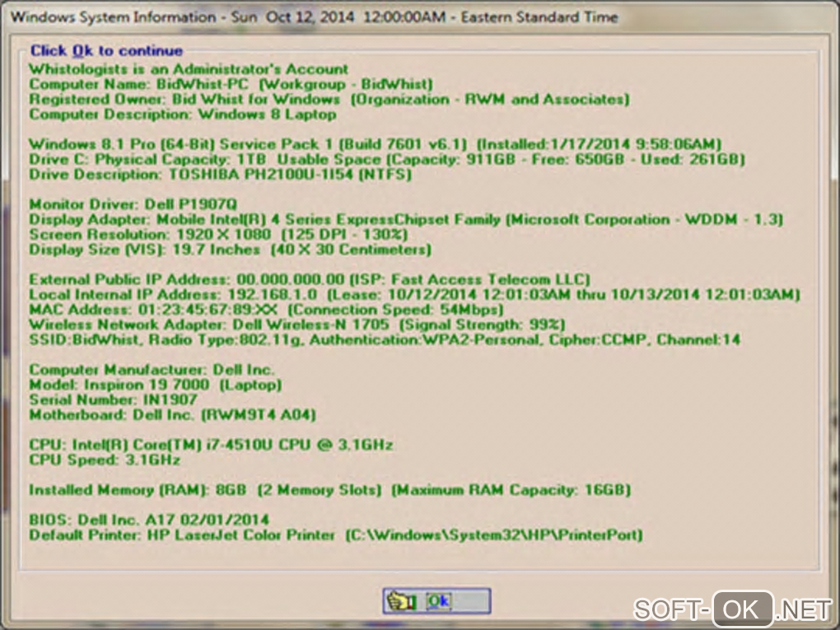Select the Installed Memory (RAM) 8GB line

(x=330, y=489)
